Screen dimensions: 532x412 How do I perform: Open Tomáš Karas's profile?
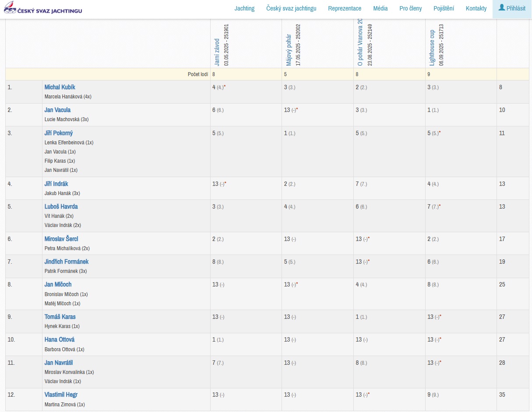click(60, 317)
